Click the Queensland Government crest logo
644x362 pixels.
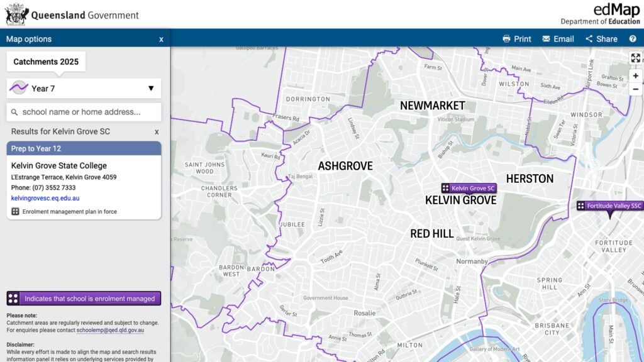tap(16, 14)
